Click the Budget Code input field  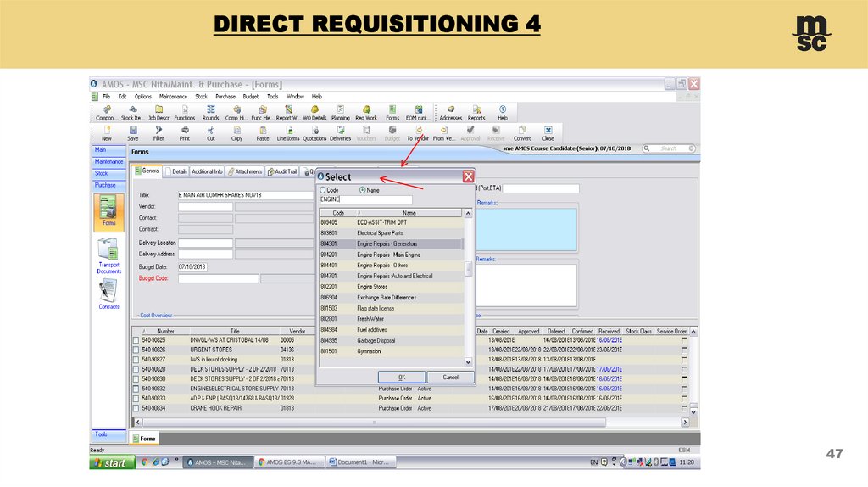pos(218,278)
